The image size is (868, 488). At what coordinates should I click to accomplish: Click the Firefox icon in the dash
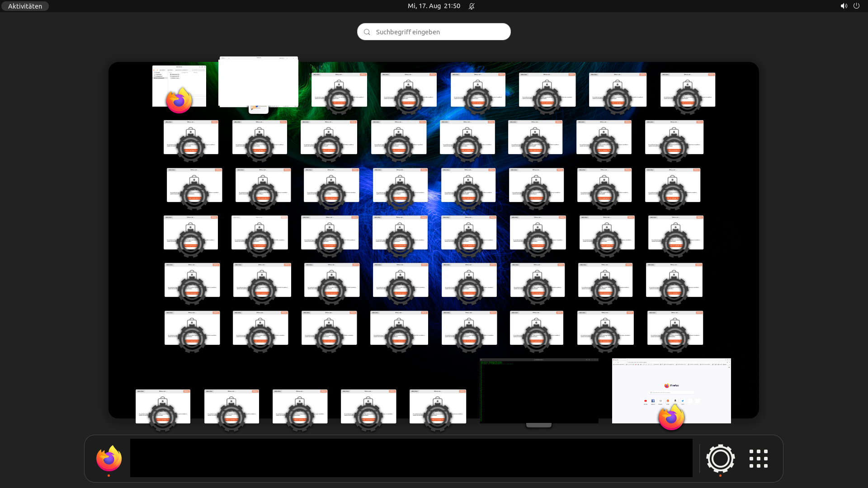(x=109, y=459)
